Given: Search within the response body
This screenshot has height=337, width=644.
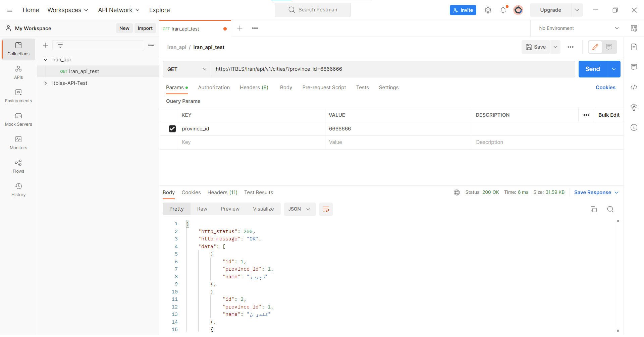Looking at the screenshot, I should tap(610, 209).
